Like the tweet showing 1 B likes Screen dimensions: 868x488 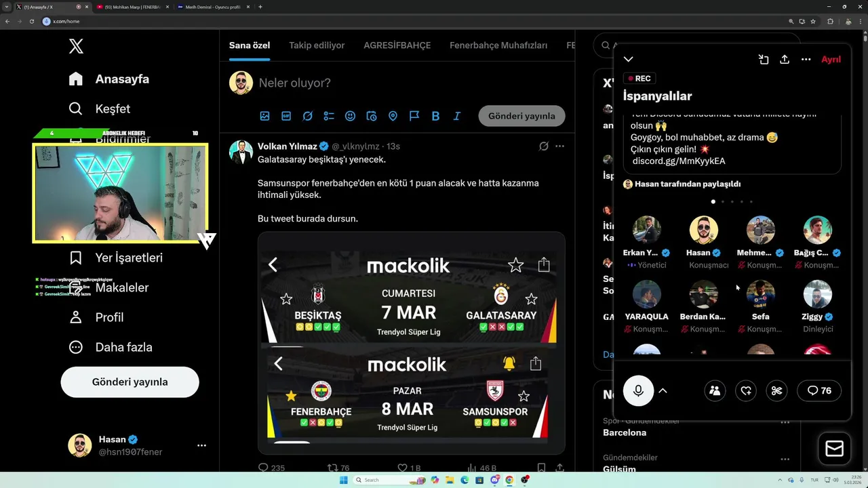click(x=409, y=468)
